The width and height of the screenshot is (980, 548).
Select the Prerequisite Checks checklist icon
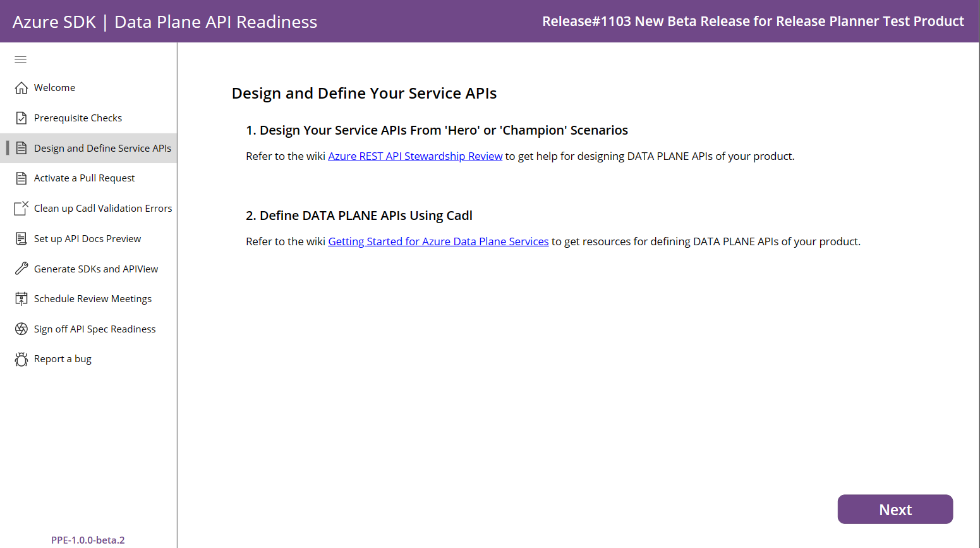20,118
